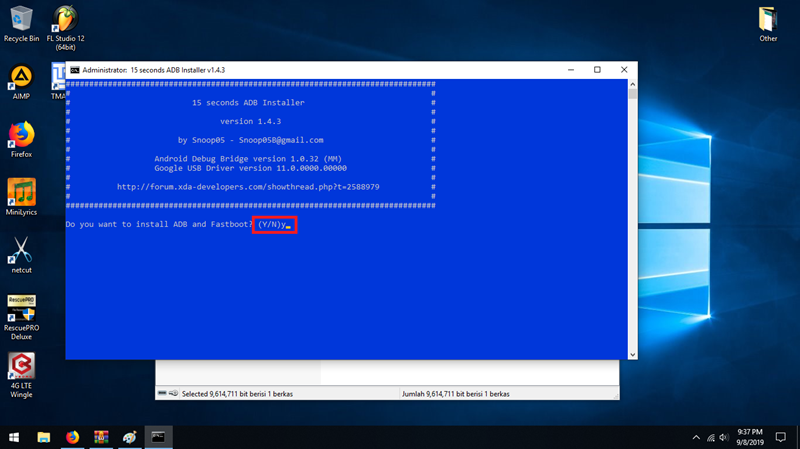Open the Other folder on the desktop
The height and width of the screenshot is (449, 800).
click(768, 24)
